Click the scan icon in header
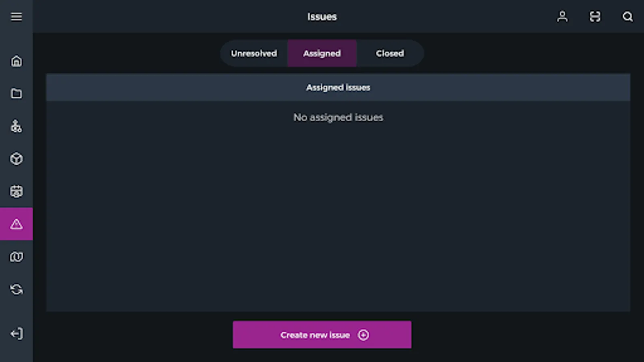 (595, 16)
